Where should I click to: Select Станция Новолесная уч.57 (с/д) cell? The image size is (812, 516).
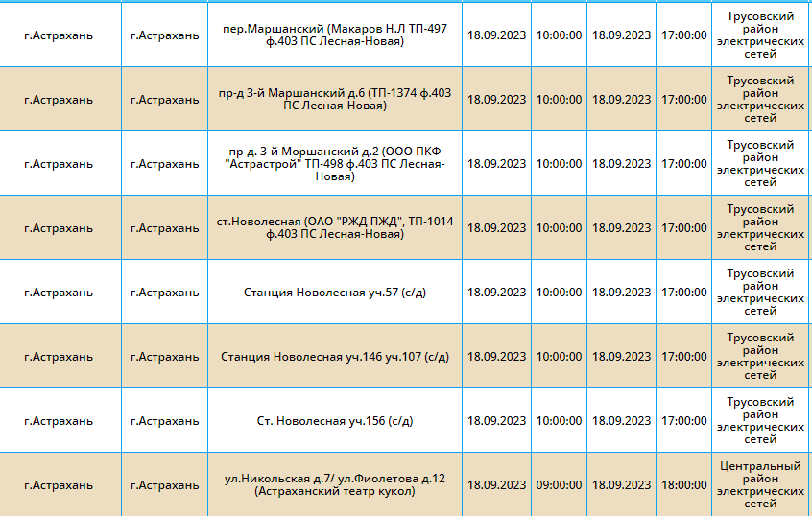tap(335, 292)
